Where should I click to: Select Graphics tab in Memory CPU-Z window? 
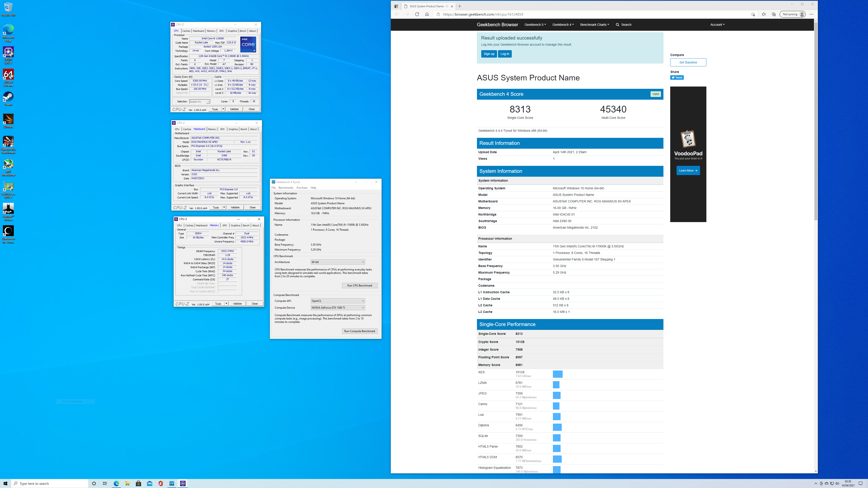[235, 226]
